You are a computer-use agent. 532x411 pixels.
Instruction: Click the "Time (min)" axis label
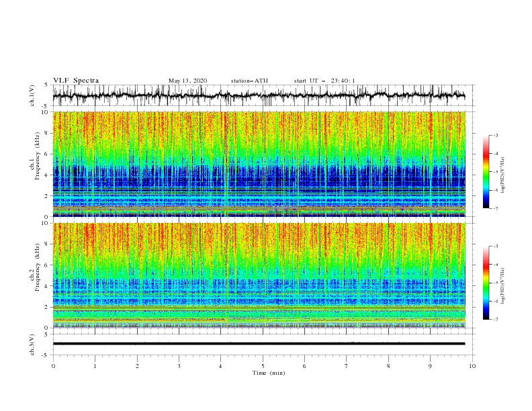tap(269, 373)
